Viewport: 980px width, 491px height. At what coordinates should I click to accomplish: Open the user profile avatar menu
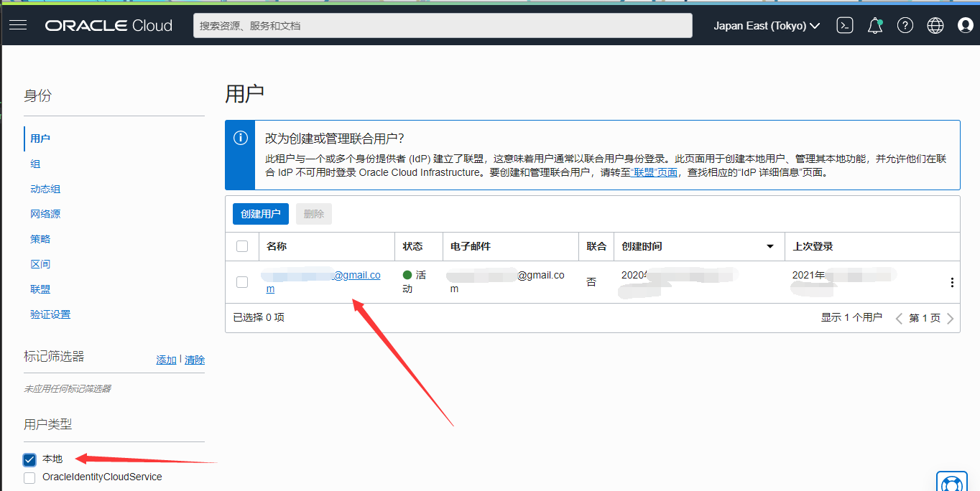click(965, 24)
